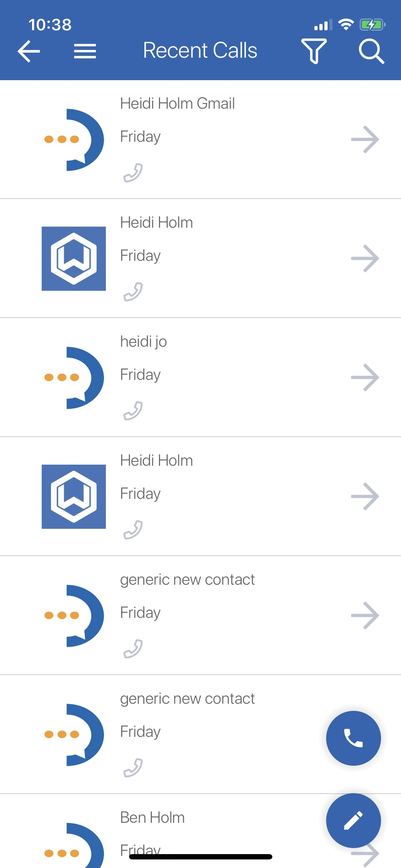This screenshot has width=401, height=868.
Task: Open details arrow for heidi jo
Action: 365,377
